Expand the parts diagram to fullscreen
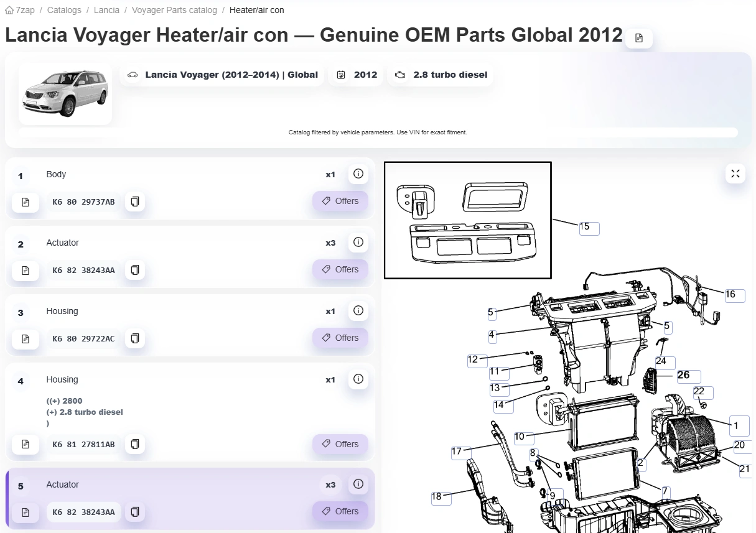 [735, 174]
